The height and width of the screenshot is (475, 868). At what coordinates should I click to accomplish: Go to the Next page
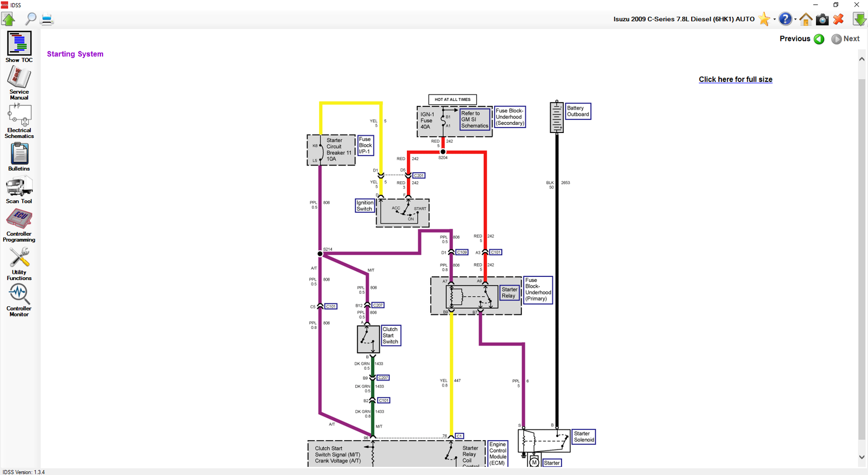845,39
